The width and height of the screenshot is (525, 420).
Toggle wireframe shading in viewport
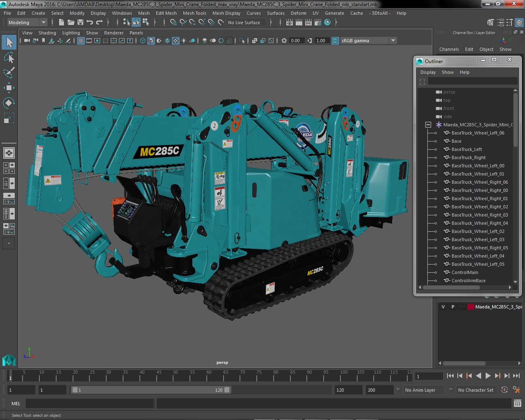(143, 41)
